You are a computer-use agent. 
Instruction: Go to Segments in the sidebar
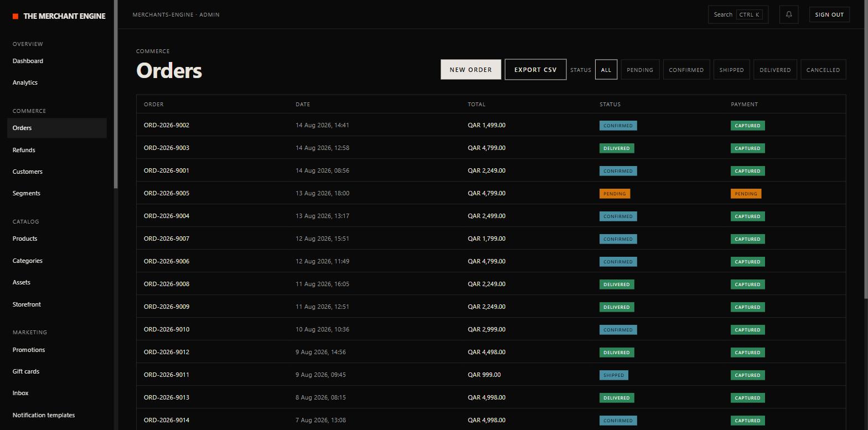click(56, 193)
